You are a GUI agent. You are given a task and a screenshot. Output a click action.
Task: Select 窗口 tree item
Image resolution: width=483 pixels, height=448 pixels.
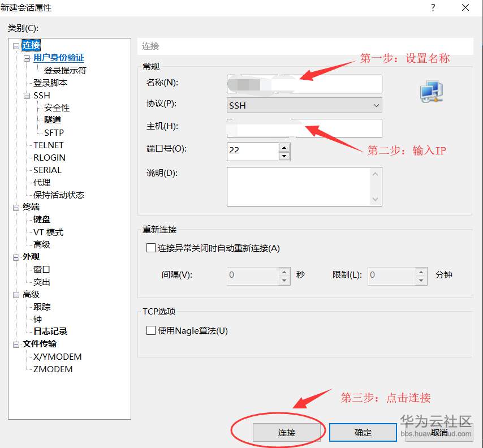pos(42,270)
